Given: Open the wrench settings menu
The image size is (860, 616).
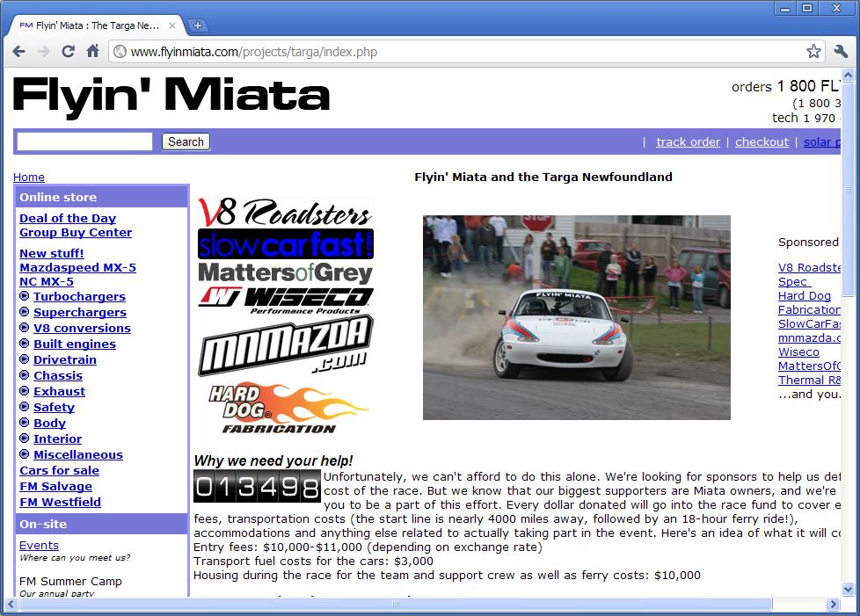Looking at the screenshot, I should point(841,52).
